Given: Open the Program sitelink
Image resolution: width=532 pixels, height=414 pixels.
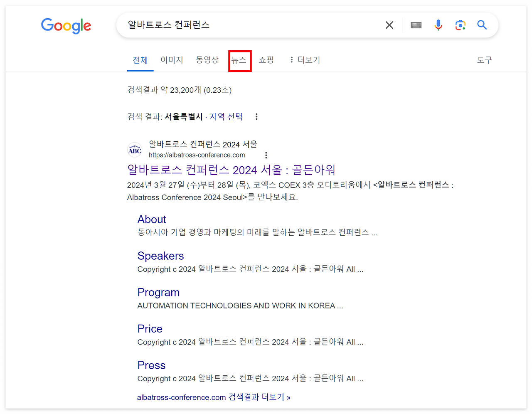Looking at the screenshot, I should [158, 293].
